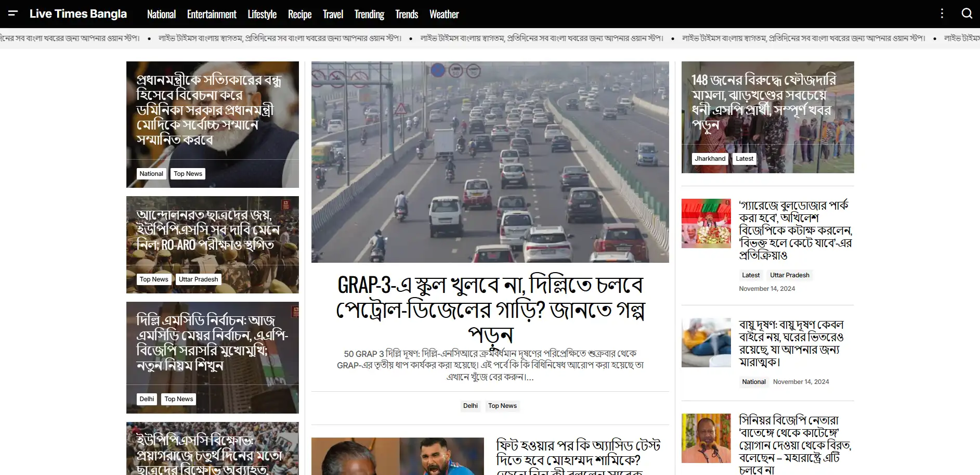Viewport: 980px width, 475px height.
Task: Click the Live Times Bangla logo
Action: point(79,14)
